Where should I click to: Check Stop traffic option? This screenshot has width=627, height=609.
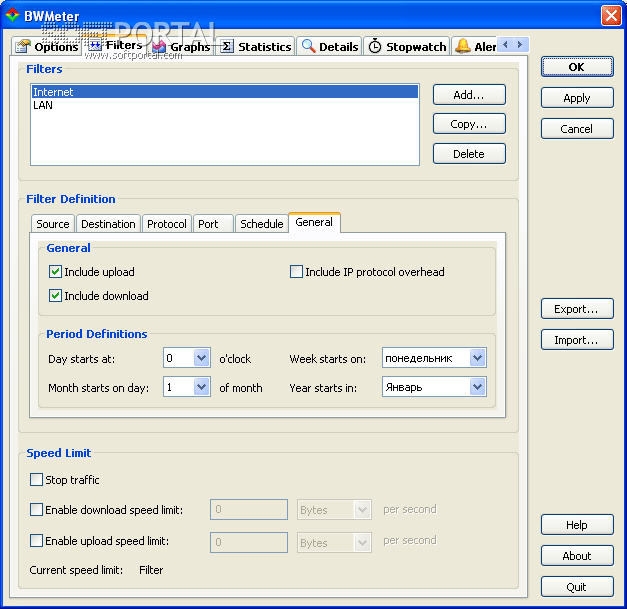tap(36, 480)
